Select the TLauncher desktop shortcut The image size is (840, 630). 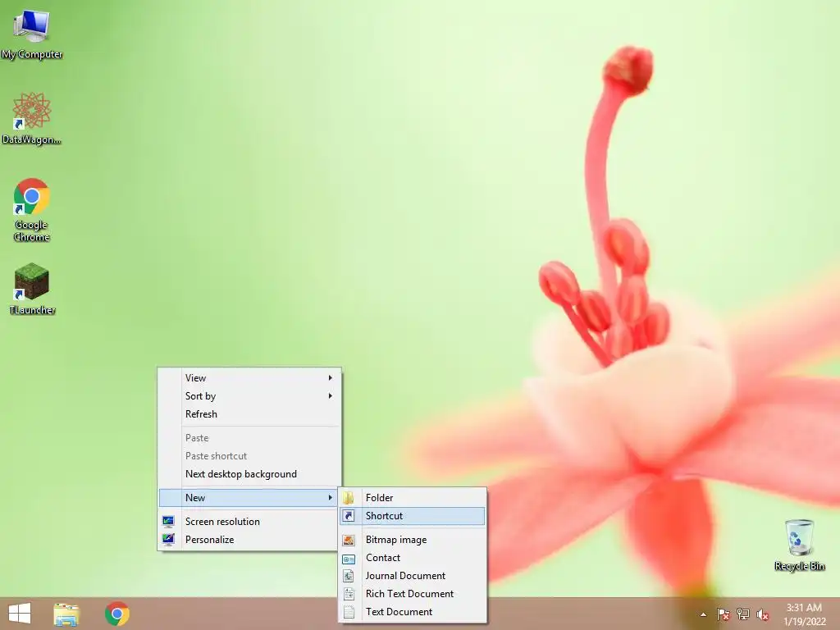coord(32,288)
